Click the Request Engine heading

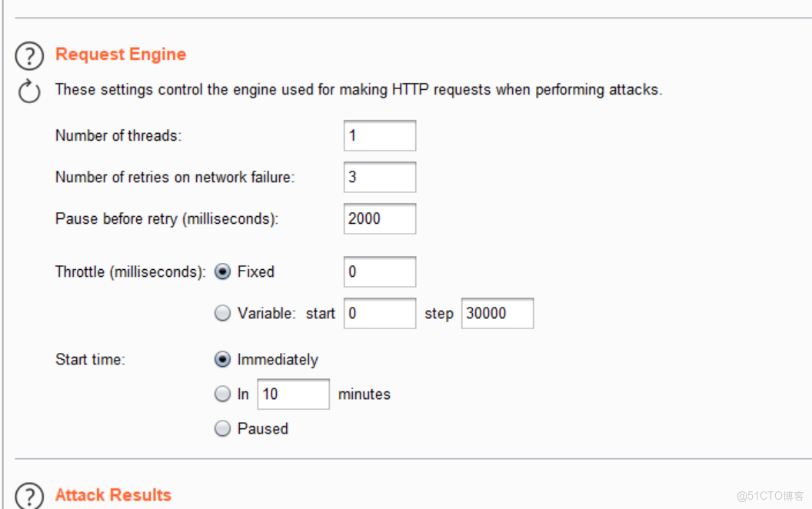(121, 55)
